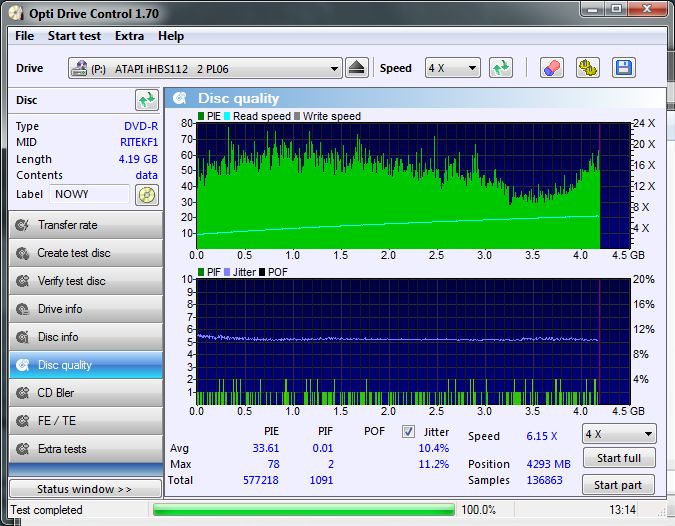Image resolution: width=675 pixels, height=526 pixels.
Task: Open the options (gears) toolbar icon
Action: tap(588, 68)
